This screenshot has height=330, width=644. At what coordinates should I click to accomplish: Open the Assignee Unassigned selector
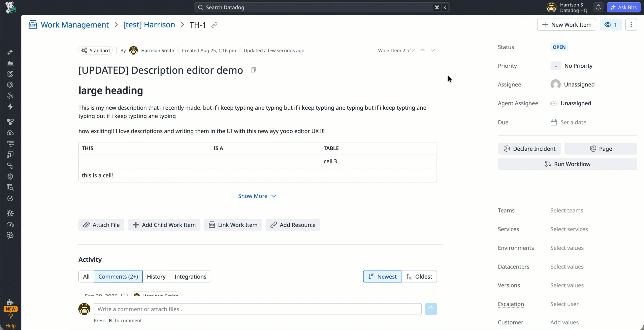572,85
